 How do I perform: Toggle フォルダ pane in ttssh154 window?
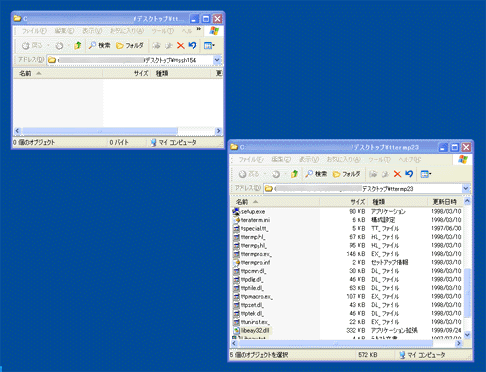(x=130, y=45)
